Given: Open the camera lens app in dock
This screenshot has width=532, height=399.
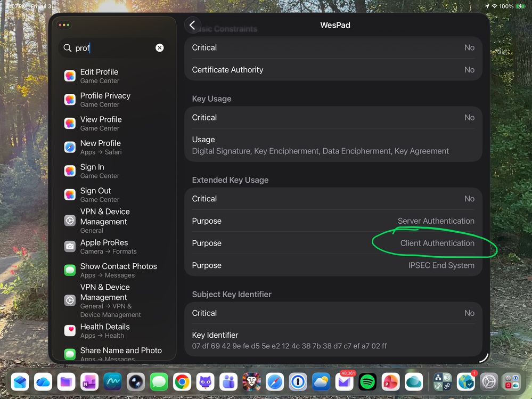Looking at the screenshot, I should (136, 382).
